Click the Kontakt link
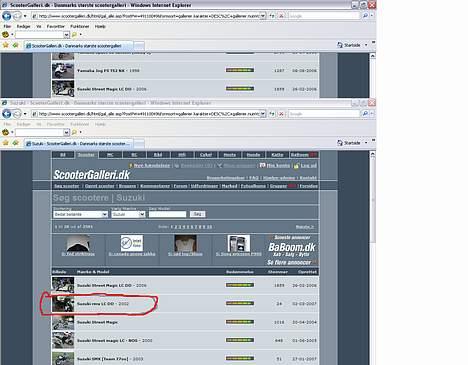This screenshot has width=468, height=365. point(308,178)
